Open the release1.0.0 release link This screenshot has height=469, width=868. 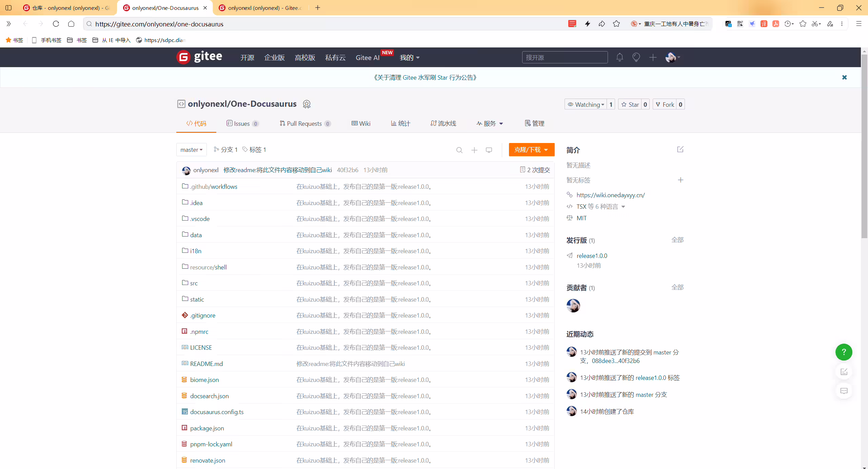[x=592, y=256]
